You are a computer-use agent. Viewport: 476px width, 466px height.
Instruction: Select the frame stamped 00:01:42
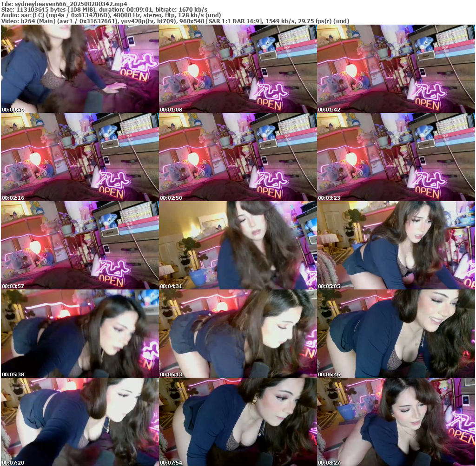click(396, 69)
